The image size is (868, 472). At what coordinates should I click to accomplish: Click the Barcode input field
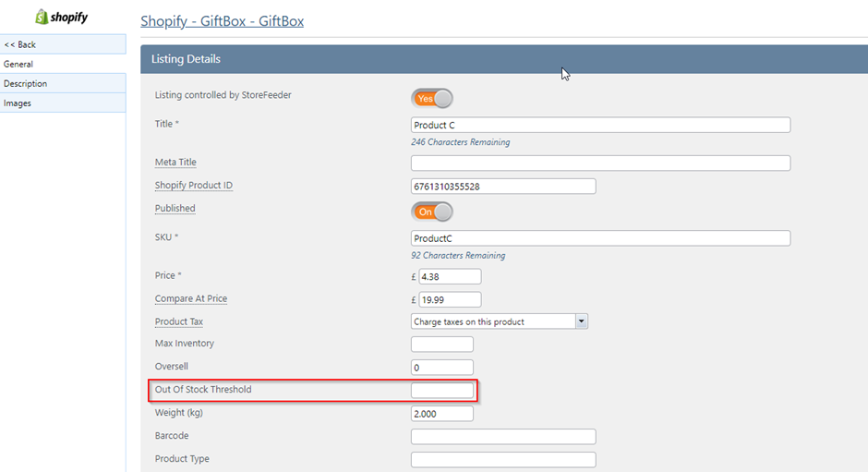point(503,437)
